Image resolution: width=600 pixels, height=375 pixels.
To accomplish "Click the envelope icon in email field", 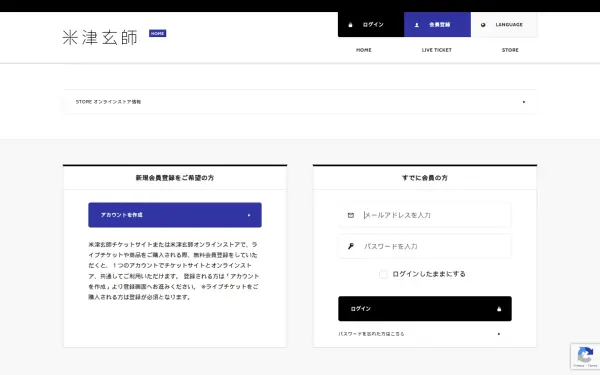I will coord(351,215).
